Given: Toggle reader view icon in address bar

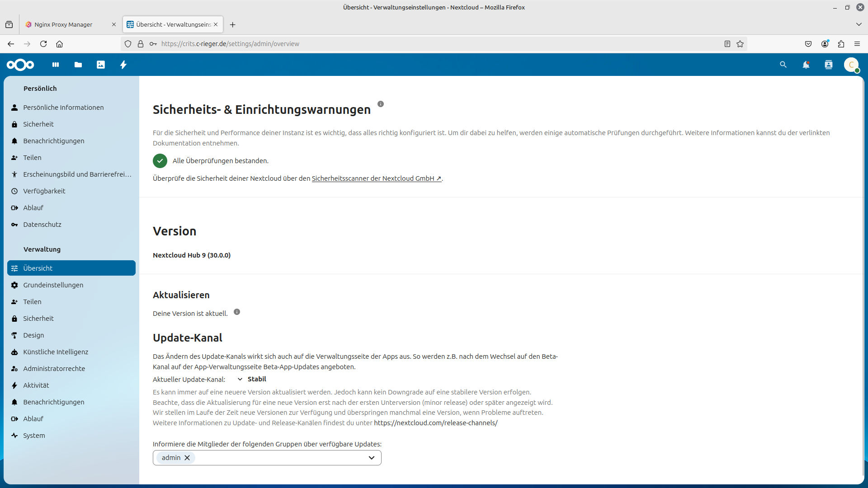Looking at the screenshot, I should pos(727,44).
